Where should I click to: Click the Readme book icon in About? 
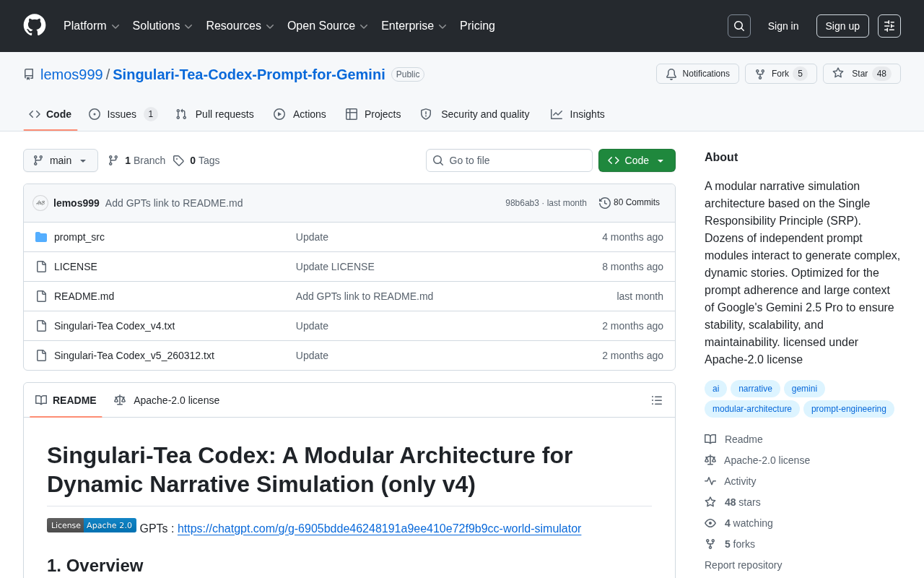(710, 439)
